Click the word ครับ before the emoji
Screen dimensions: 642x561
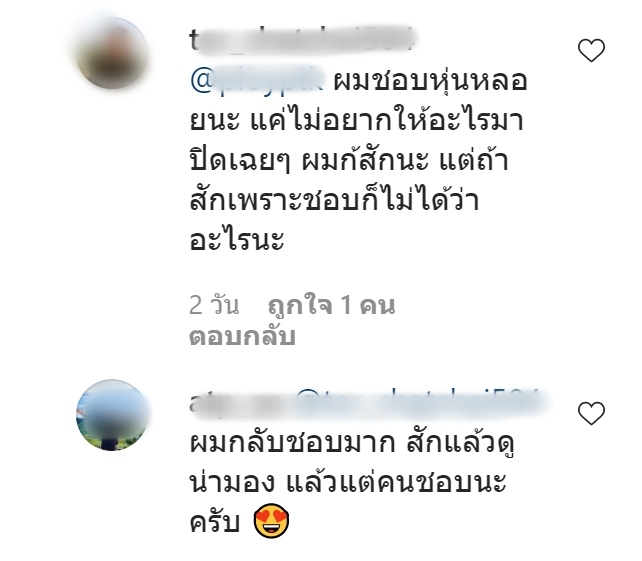[x=215, y=522]
